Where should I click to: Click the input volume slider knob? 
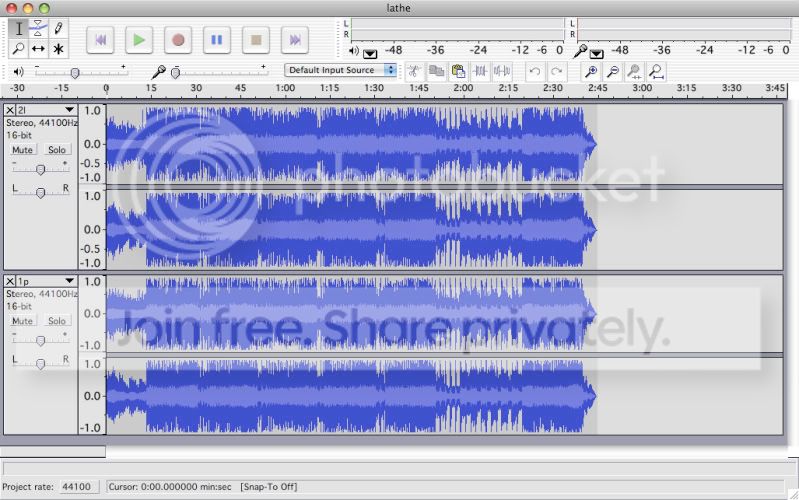(175, 73)
